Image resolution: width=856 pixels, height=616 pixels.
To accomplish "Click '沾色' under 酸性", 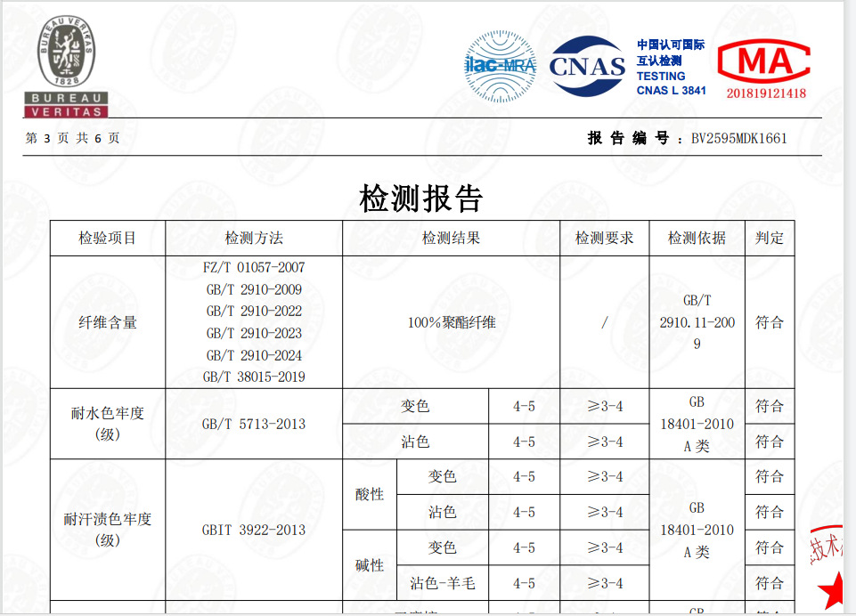I will tap(442, 512).
